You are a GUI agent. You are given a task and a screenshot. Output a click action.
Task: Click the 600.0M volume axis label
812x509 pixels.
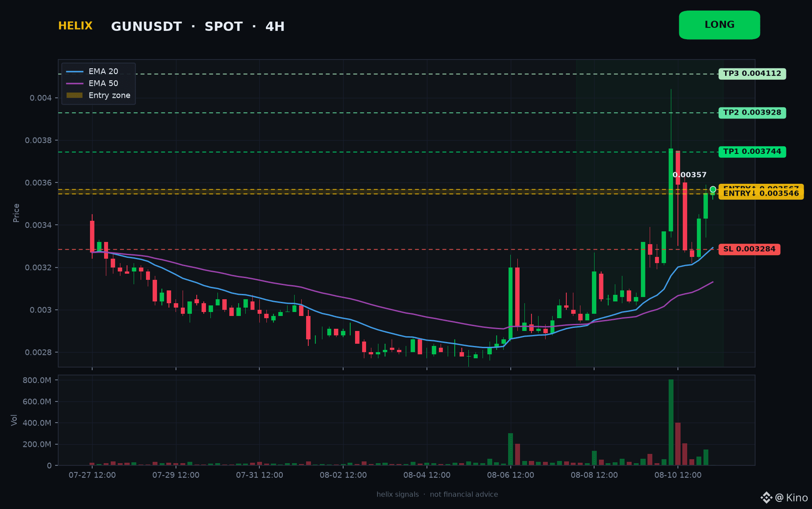point(37,401)
